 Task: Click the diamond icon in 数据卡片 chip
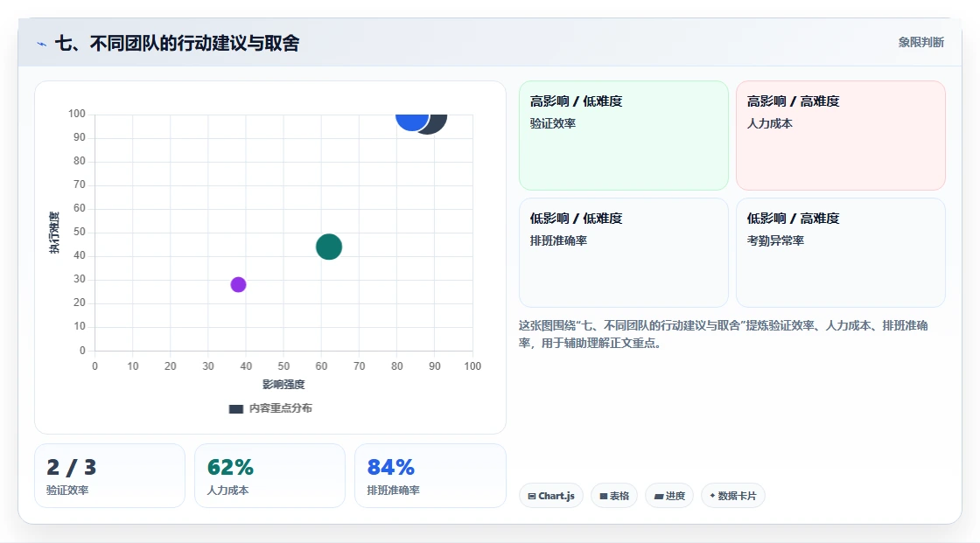(x=712, y=496)
